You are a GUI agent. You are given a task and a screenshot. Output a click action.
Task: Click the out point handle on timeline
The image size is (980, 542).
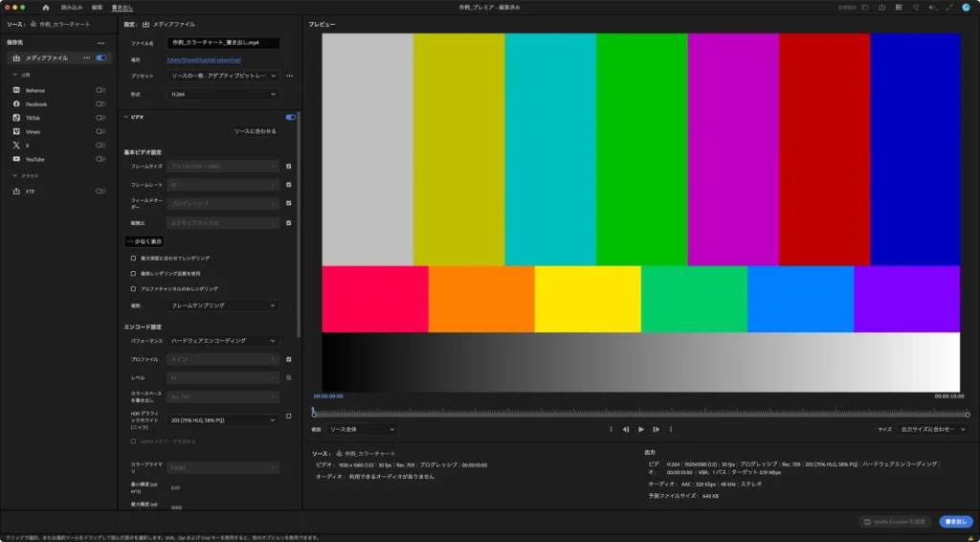coord(968,415)
